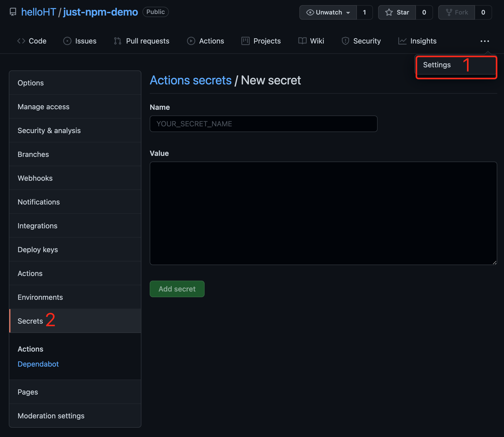Image resolution: width=504 pixels, height=437 pixels.
Task: Open the Insights tab
Action: (417, 41)
